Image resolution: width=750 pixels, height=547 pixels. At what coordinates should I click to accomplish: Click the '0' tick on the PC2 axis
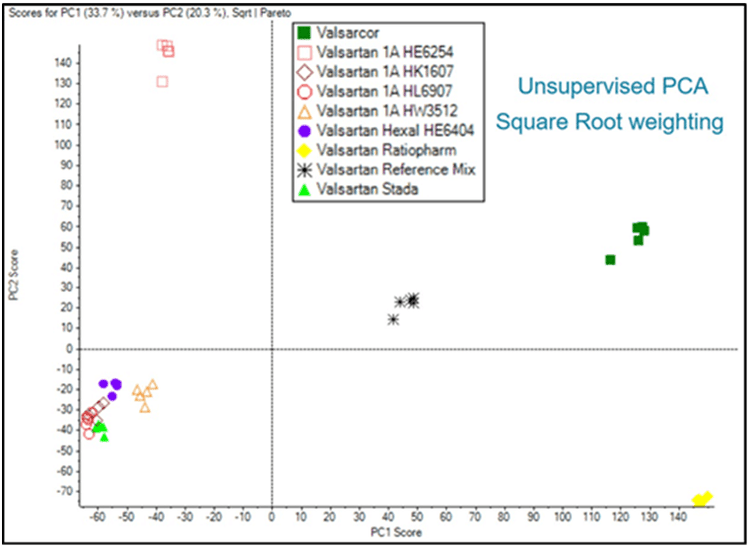coord(69,349)
